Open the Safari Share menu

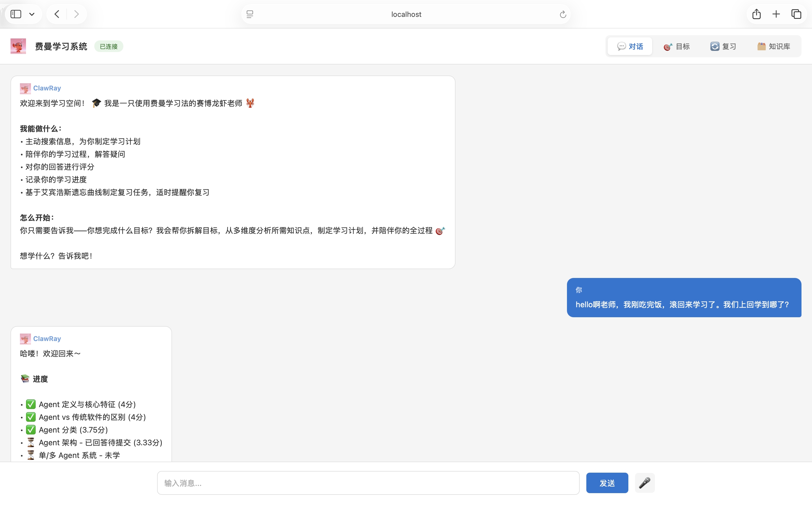pyautogui.click(x=756, y=14)
